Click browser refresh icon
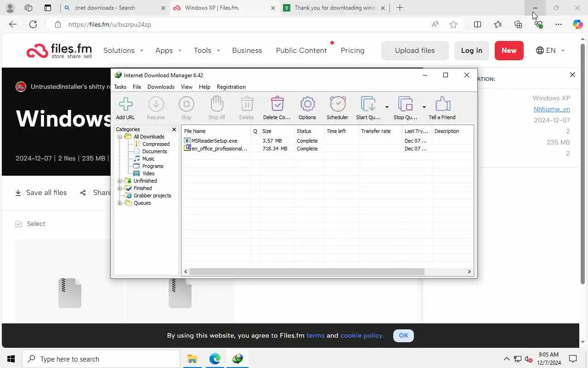Image resolution: width=588 pixels, height=368 pixels. [33, 24]
